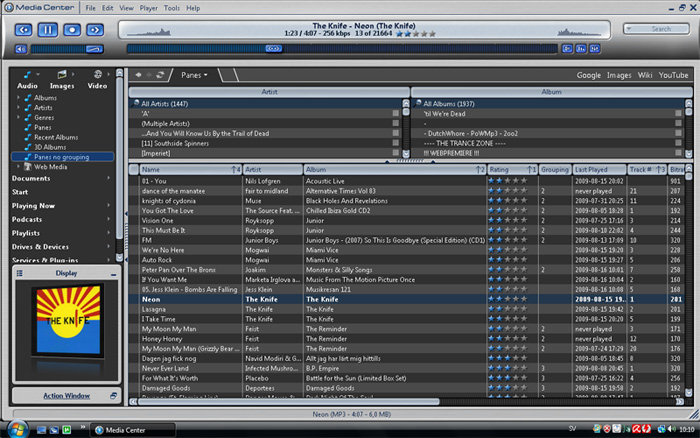Image resolution: width=700 pixels, height=438 pixels.
Task: Set Lasagna row rating to four stars
Action: pos(516,309)
